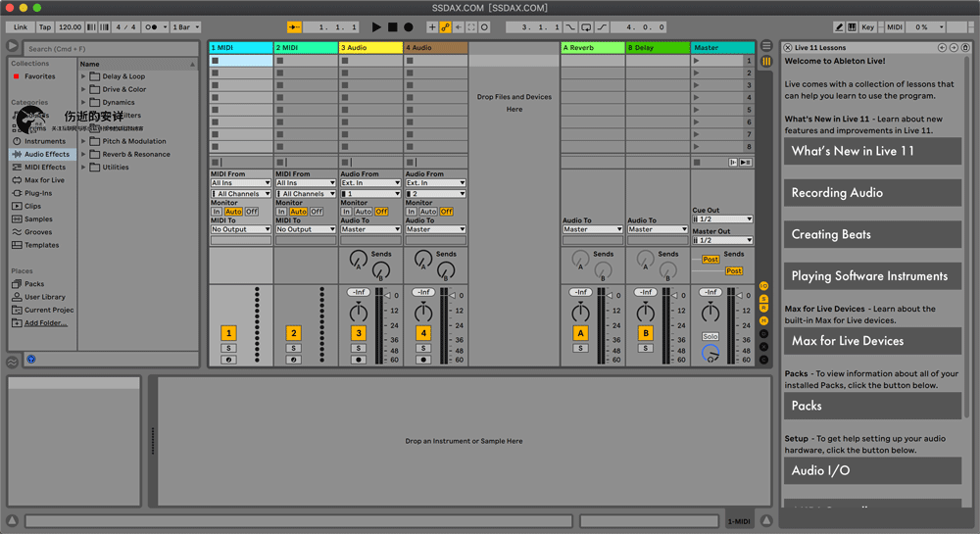Select Session view selector icon
Screen dimensions: 980x534
tap(766, 61)
